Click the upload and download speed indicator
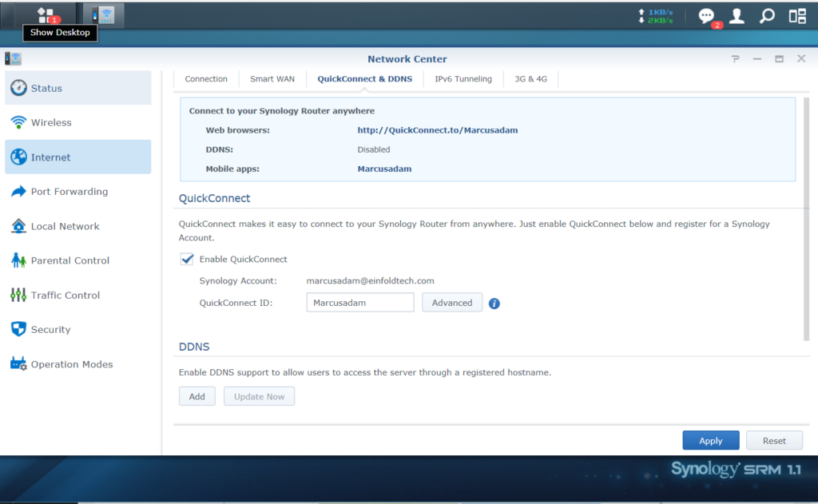The width and height of the screenshot is (818, 504). [x=655, y=16]
